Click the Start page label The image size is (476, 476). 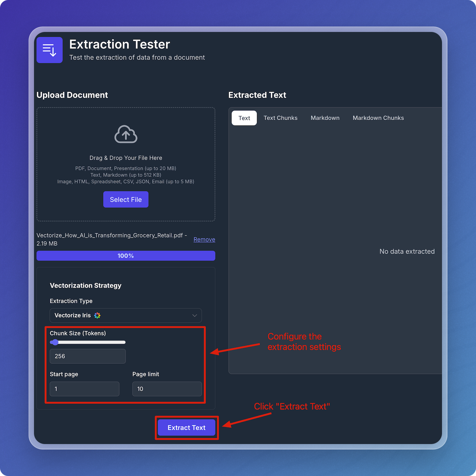pos(64,374)
